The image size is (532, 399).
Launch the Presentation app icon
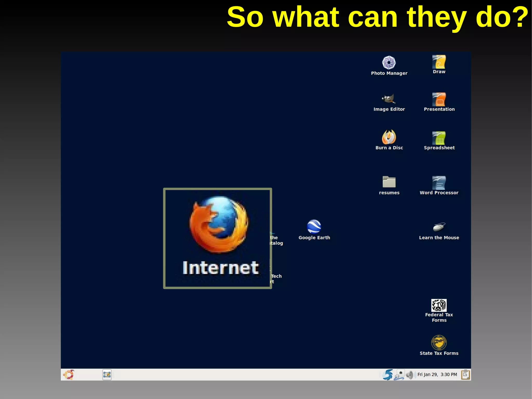click(439, 99)
